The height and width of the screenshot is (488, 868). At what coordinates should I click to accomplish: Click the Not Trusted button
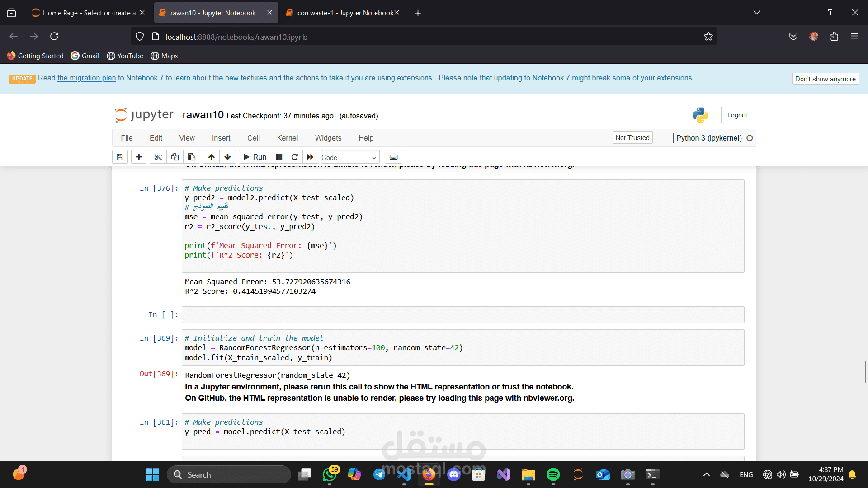[632, 138]
